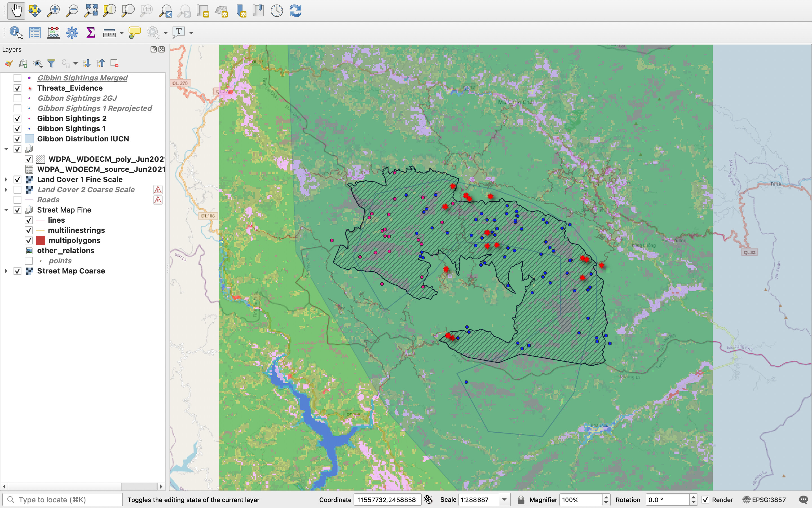Click Manage Map Themes eye icon
The image size is (812, 508).
(37, 63)
